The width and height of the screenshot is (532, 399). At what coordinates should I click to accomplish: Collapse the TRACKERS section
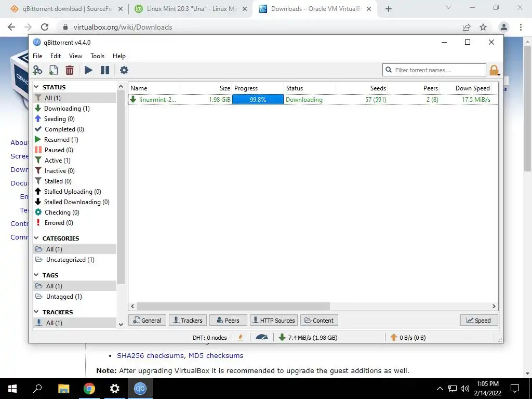click(x=36, y=312)
